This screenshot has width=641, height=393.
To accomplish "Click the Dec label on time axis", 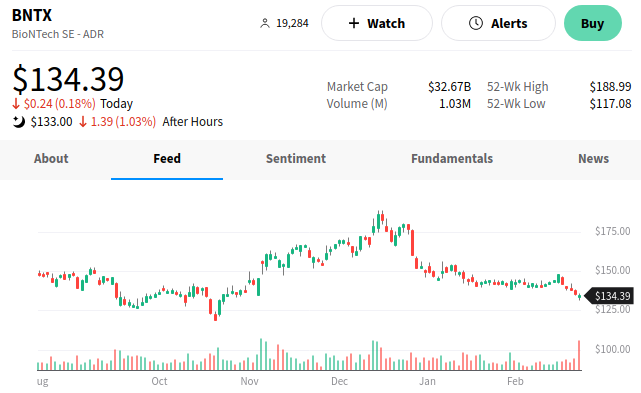I will point(339,381).
